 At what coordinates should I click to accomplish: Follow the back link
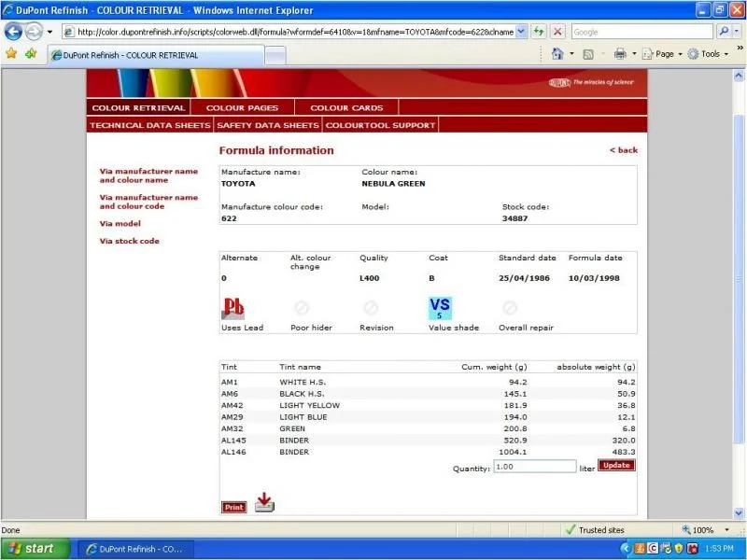[624, 150]
